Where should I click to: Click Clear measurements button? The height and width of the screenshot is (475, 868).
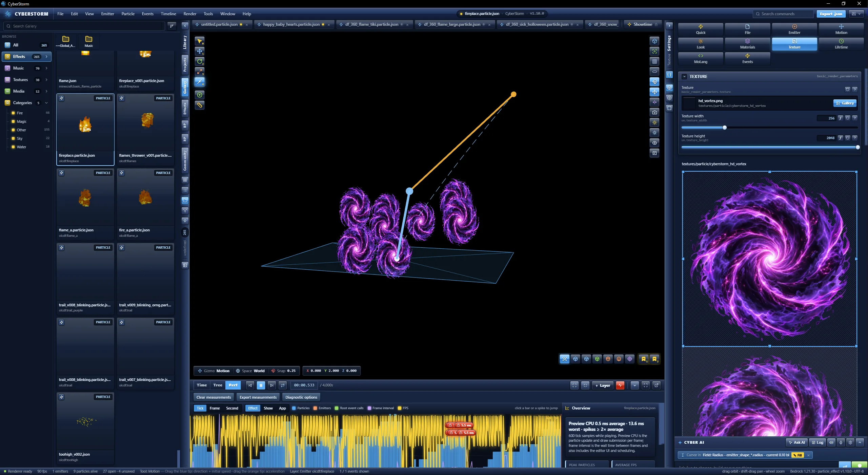click(x=214, y=397)
